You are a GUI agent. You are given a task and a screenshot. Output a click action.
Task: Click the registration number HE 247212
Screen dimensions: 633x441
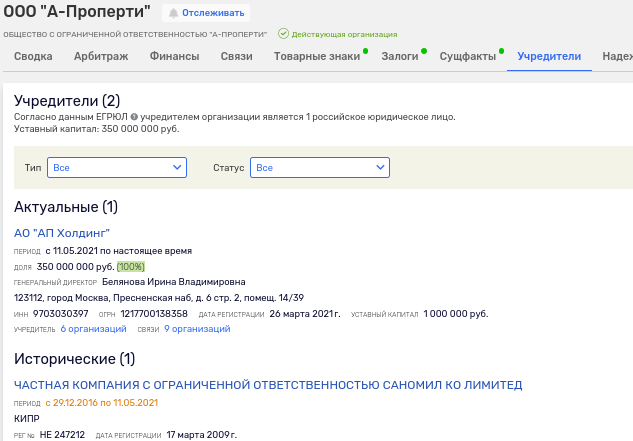click(62, 435)
